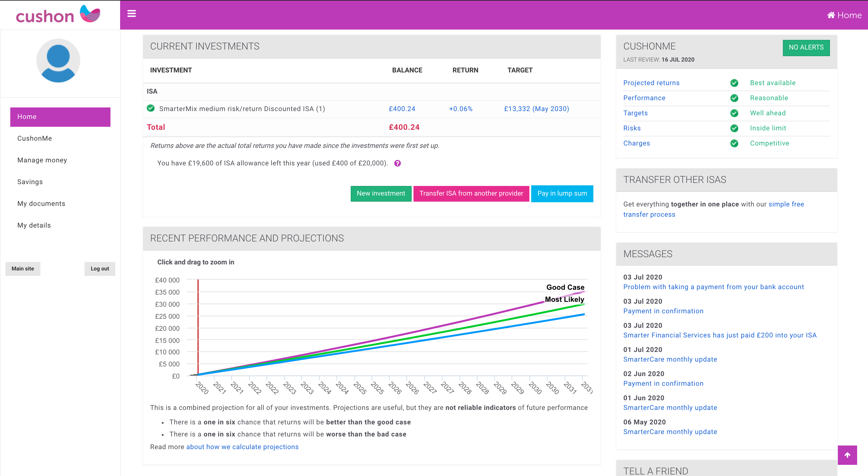Click the user profile avatar
Screen dimensions: 868x476
click(x=58, y=60)
